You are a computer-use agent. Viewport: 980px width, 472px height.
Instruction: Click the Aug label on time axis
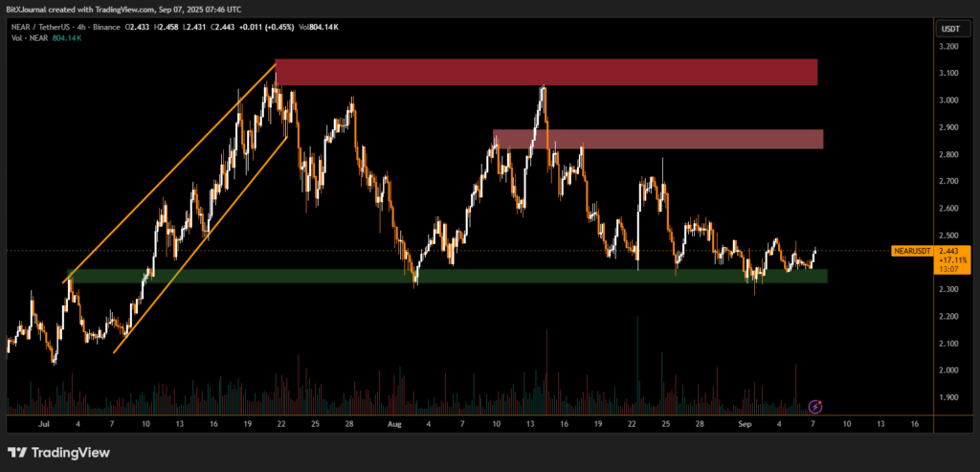(395, 422)
